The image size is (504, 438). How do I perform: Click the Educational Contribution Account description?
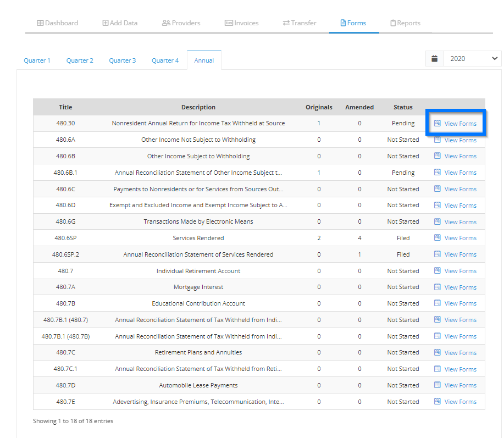[198, 303]
